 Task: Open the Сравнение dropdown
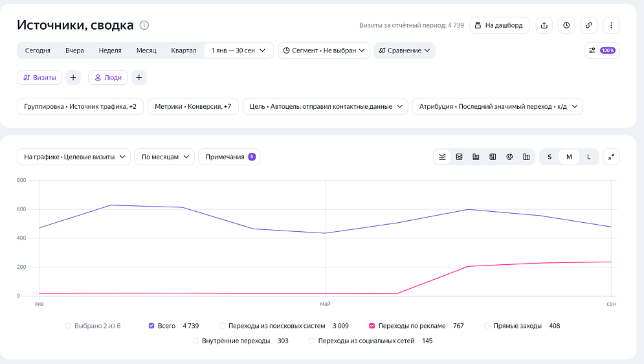[405, 51]
